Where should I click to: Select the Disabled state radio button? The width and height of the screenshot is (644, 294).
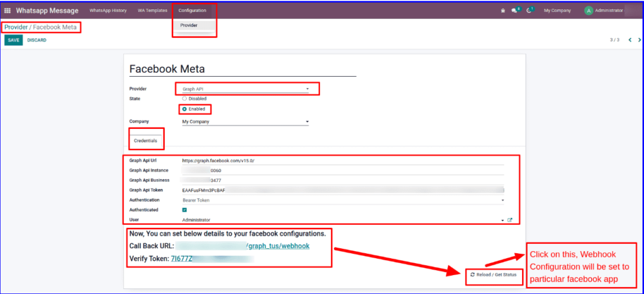pos(184,99)
